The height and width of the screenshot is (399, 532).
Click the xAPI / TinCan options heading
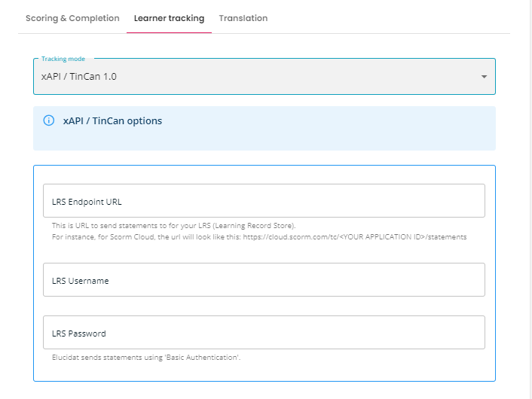[x=112, y=120]
